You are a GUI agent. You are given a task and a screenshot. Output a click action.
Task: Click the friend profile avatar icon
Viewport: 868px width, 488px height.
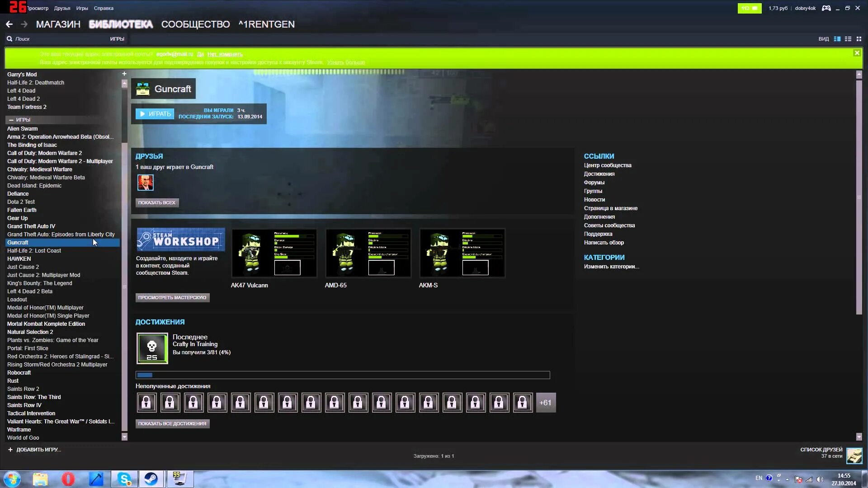coord(145,183)
